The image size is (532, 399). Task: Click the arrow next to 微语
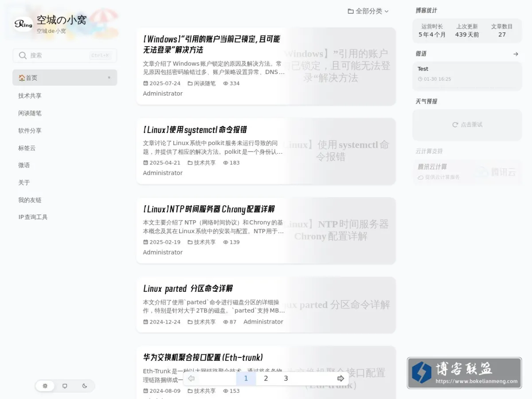[x=516, y=54]
